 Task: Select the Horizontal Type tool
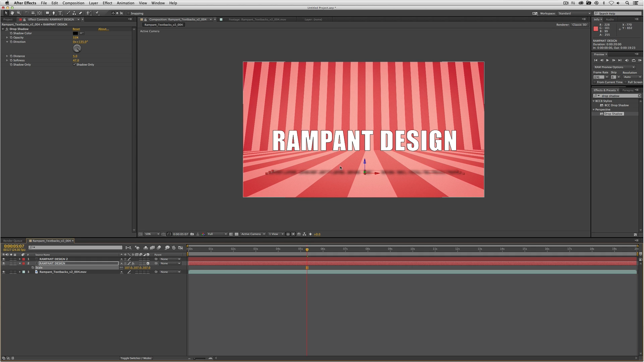coord(60,13)
